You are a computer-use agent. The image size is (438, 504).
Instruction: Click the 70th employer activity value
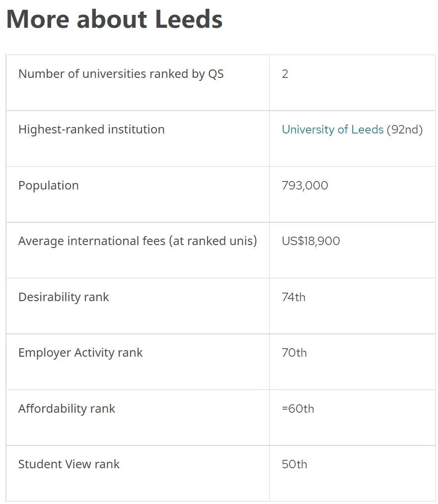(294, 353)
